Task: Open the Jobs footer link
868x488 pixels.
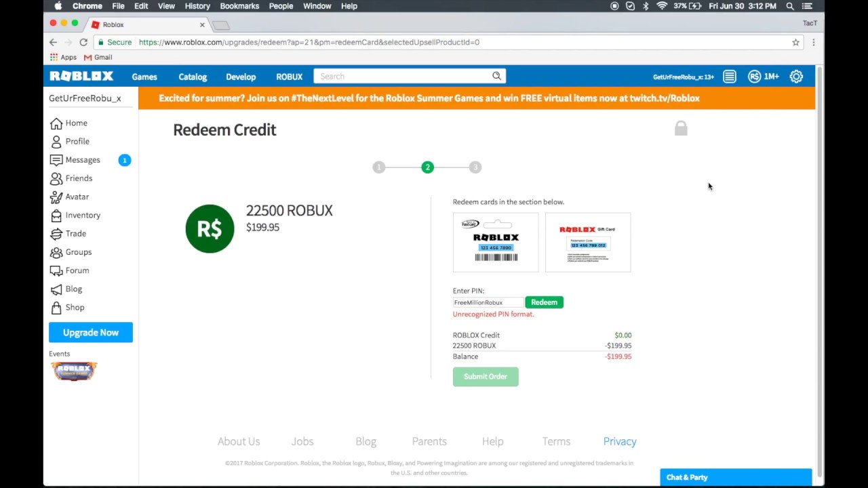Action: (302, 441)
